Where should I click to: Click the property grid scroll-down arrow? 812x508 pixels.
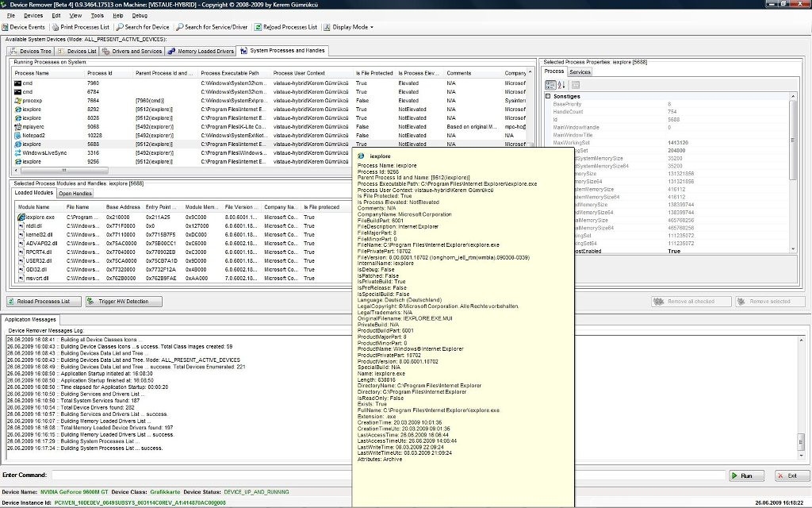793,249
